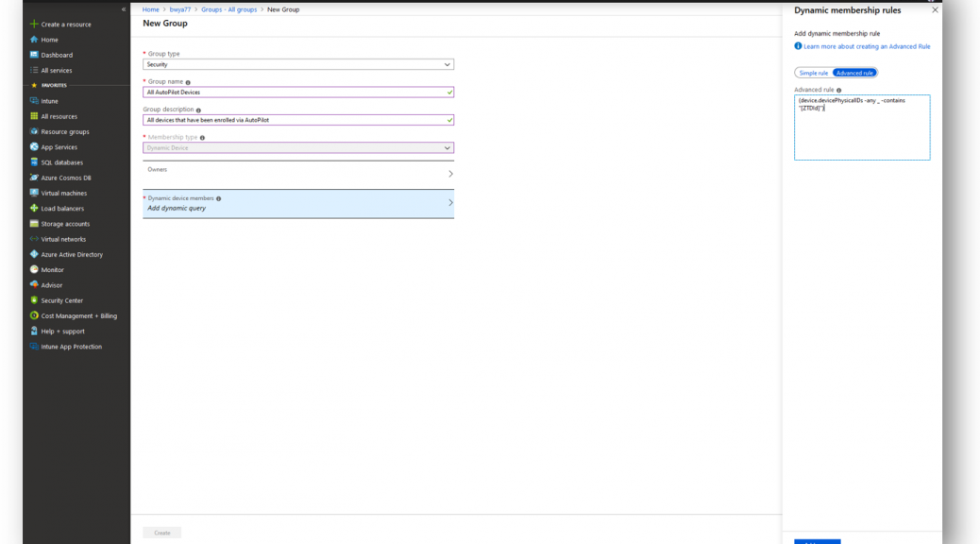This screenshot has width=980, height=544.
Task: Click info icon beside Advanced rule label
Action: point(838,90)
